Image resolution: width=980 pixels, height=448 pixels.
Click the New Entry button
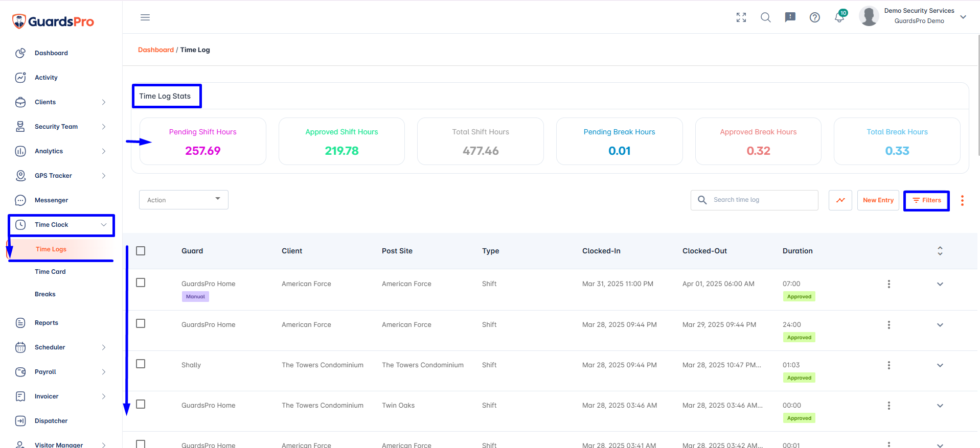point(878,200)
